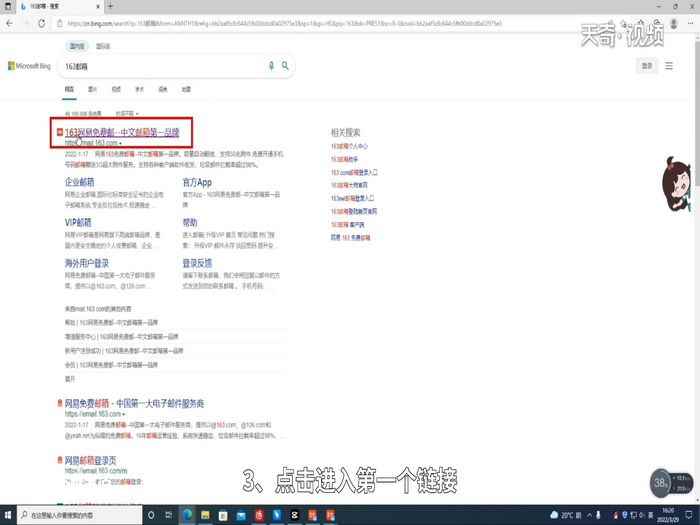Open the 企业邮箱 sitelink
700x525 pixels.
pyautogui.click(x=79, y=182)
